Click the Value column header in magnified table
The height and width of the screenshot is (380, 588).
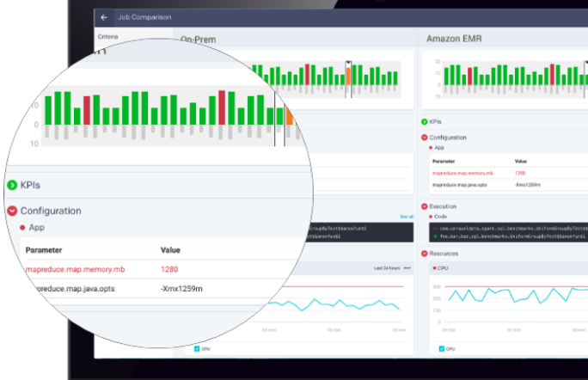point(170,250)
